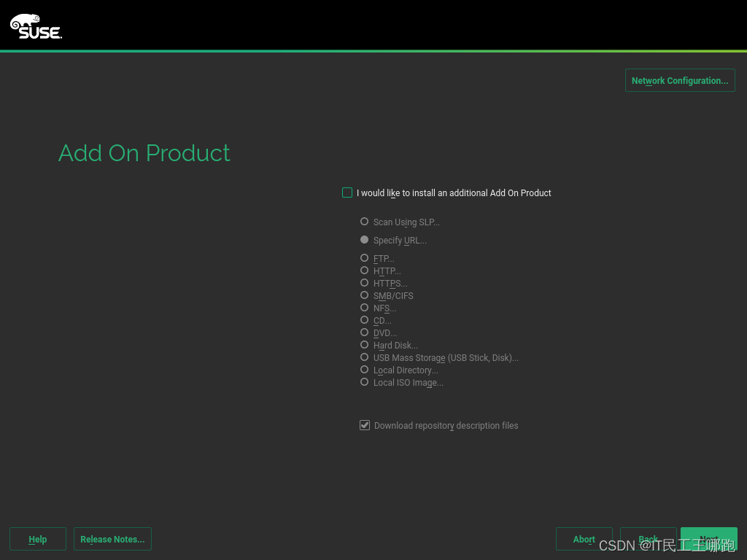
Task: Open the Release Notes
Action: pos(112,539)
